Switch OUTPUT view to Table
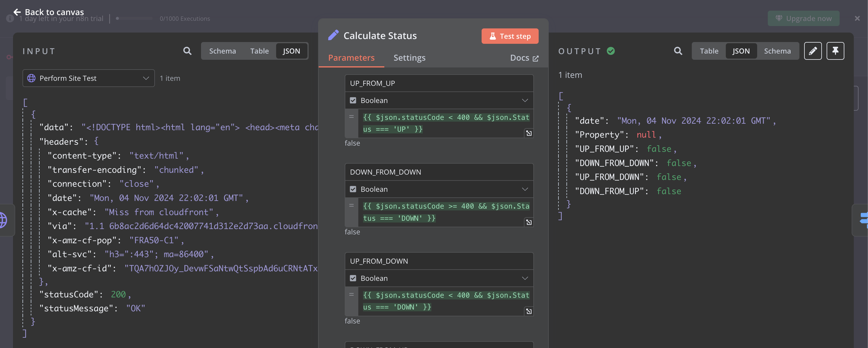 point(709,51)
